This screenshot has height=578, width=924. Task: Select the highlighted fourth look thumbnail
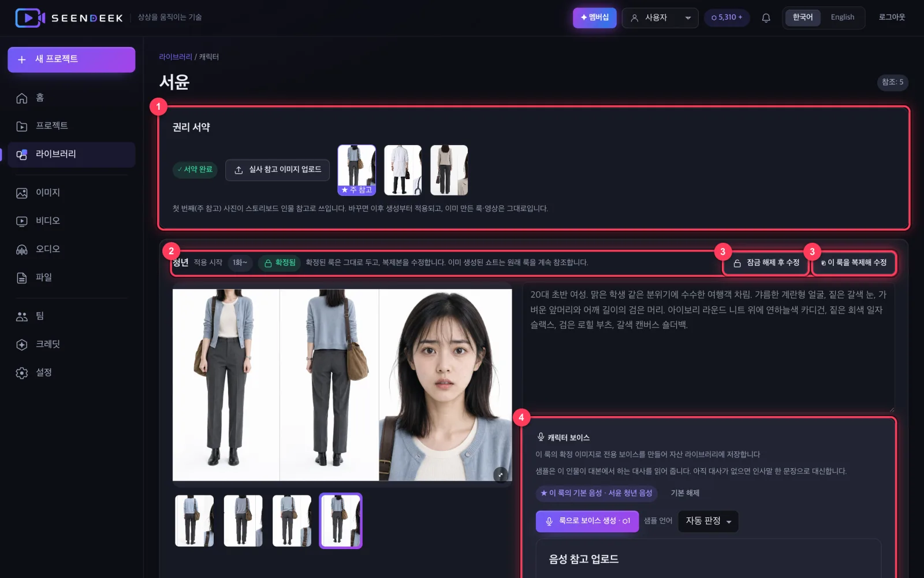pyautogui.click(x=341, y=521)
